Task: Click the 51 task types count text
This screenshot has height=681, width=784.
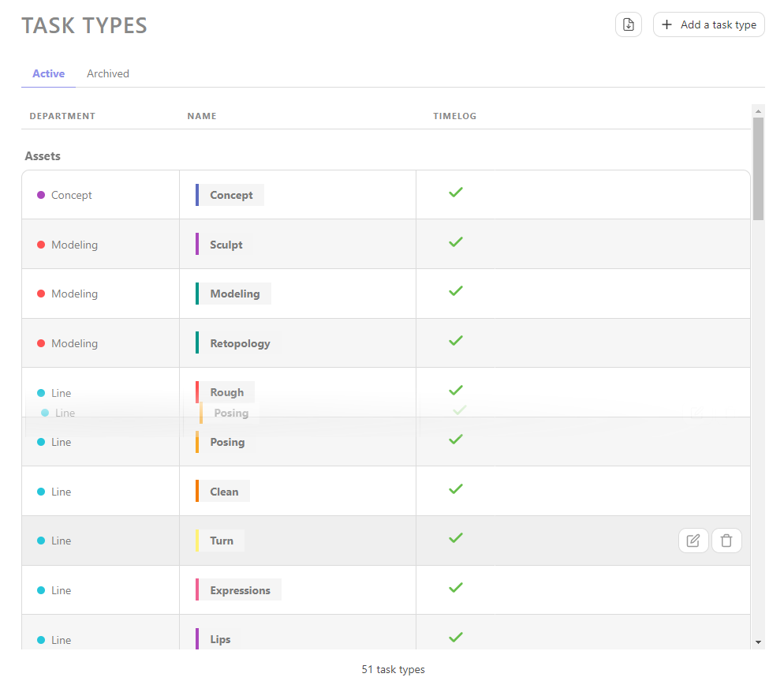Action: 393,669
